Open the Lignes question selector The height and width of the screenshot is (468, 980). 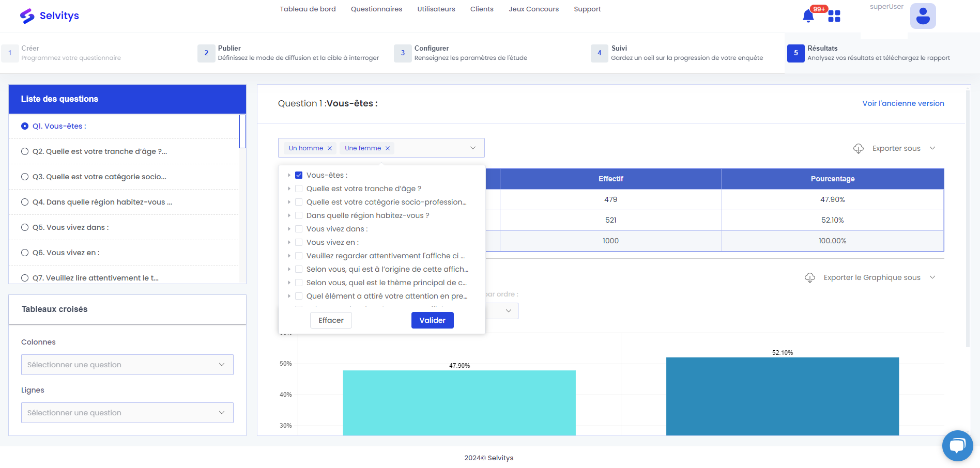[127, 413]
